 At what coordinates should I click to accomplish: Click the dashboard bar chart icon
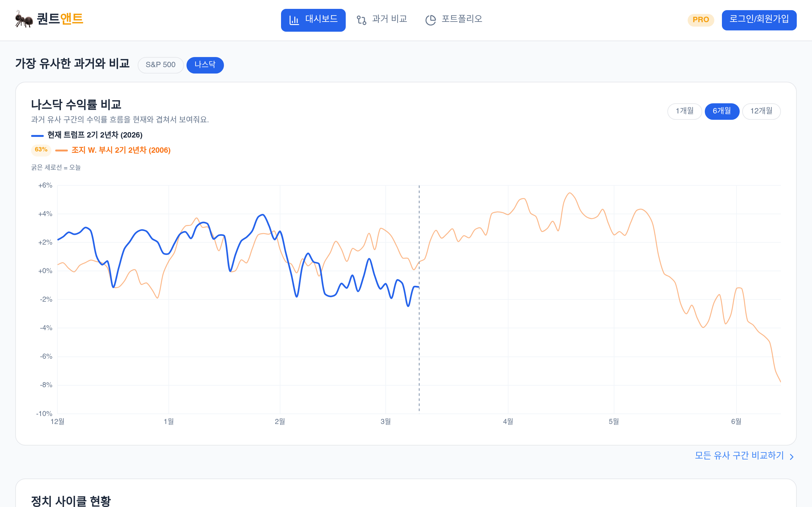pos(294,20)
